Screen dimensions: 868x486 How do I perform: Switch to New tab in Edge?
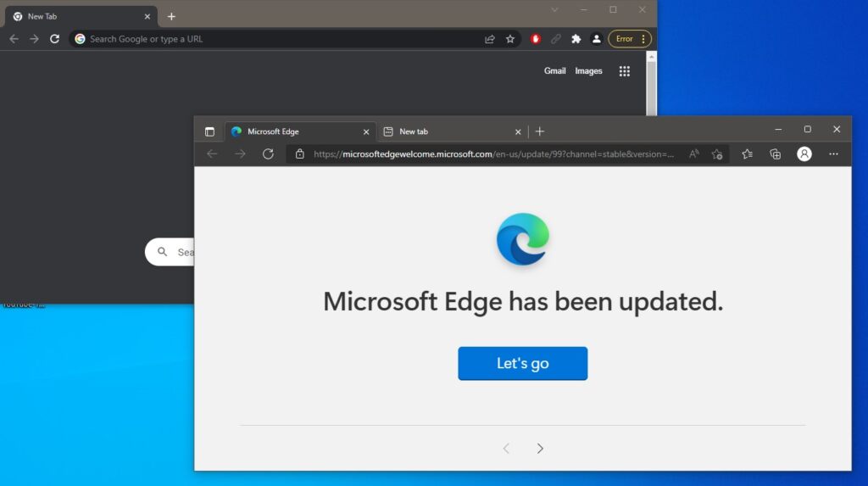(x=451, y=131)
